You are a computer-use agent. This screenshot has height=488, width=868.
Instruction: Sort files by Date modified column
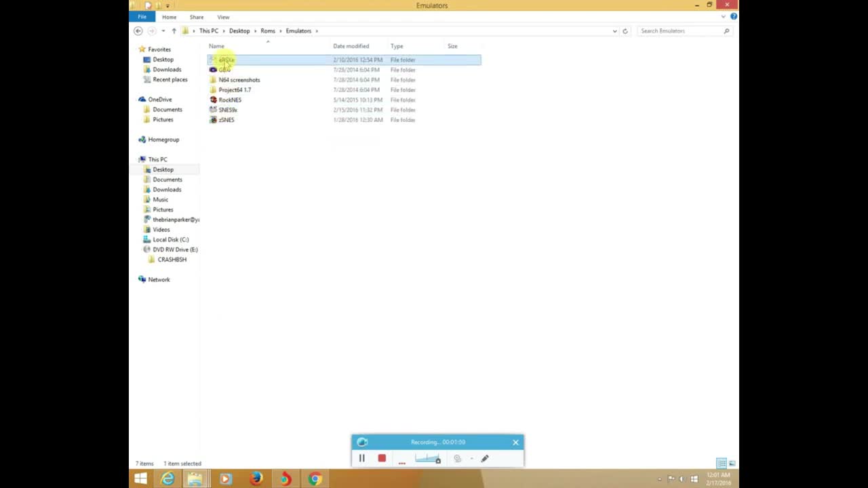click(x=351, y=46)
